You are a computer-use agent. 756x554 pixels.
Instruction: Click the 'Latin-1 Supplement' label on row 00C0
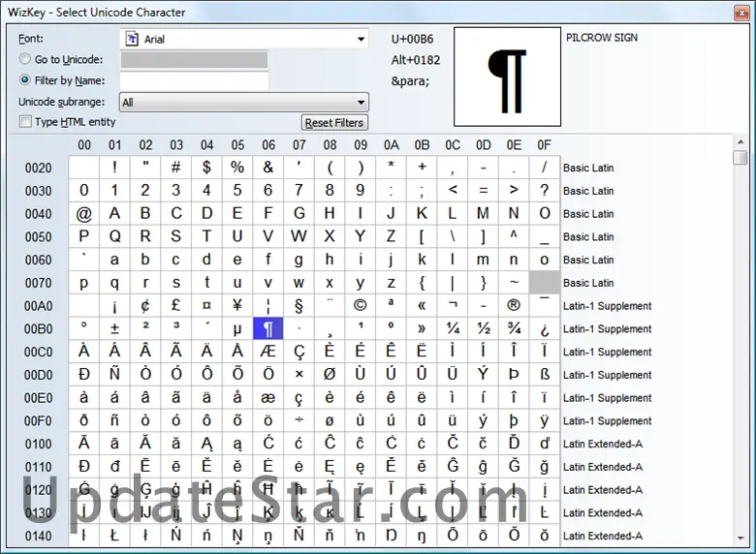[607, 352]
